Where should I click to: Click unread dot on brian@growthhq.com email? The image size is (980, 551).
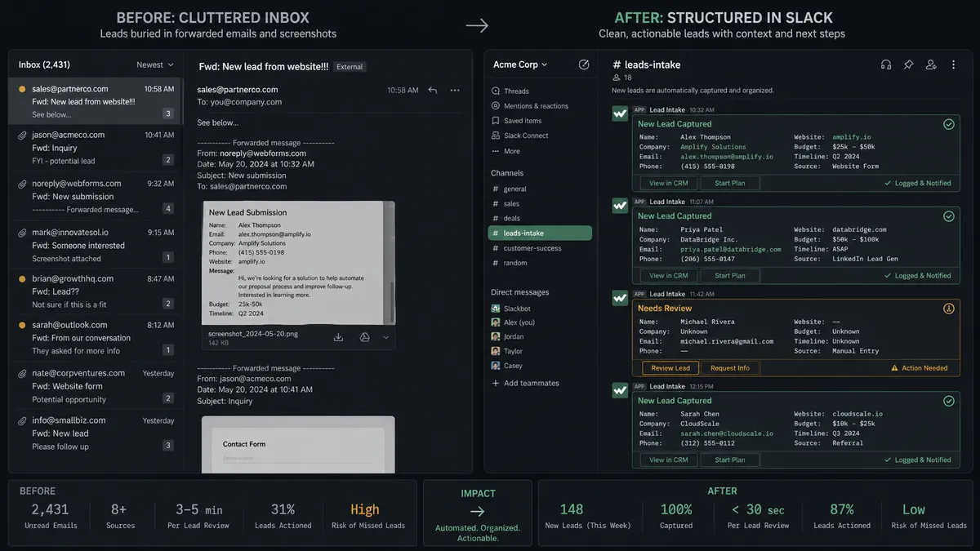point(23,278)
